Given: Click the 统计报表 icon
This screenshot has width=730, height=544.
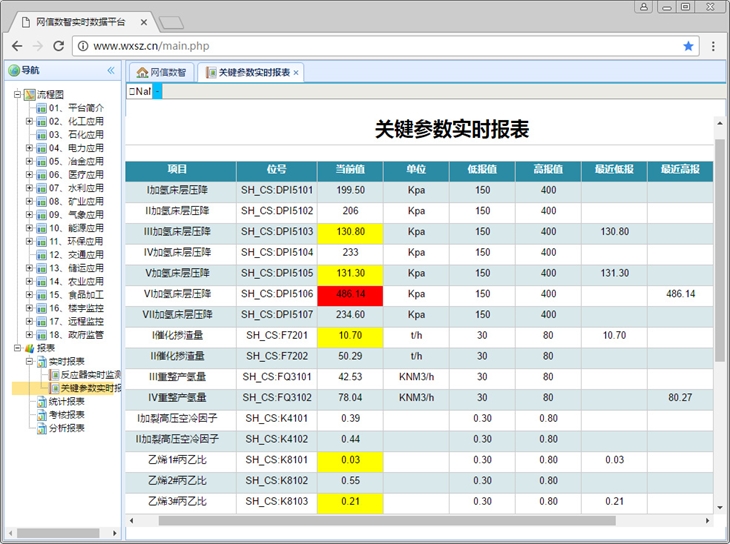Looking at the screenshot, I should coord(42,401).
